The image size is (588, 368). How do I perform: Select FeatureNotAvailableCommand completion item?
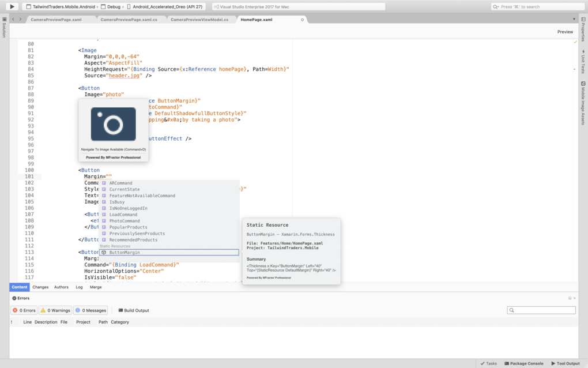point(169,196)
